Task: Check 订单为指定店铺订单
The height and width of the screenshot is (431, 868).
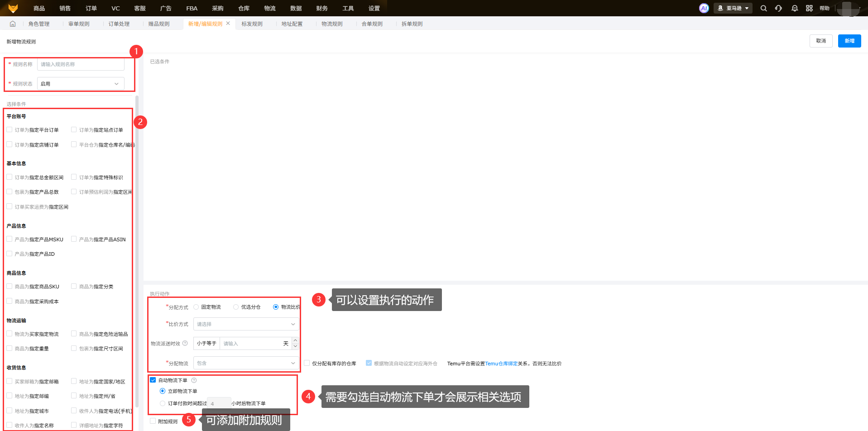Action: 10,144
